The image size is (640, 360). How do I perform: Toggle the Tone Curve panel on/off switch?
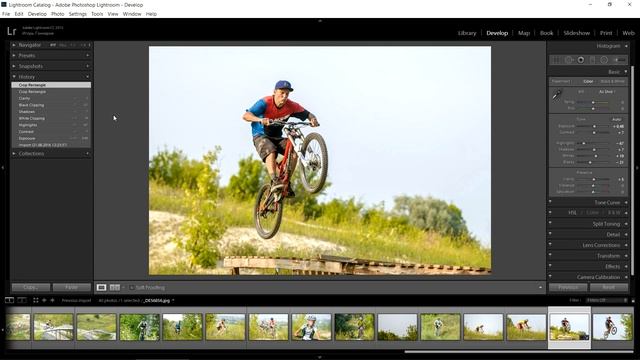550,202
